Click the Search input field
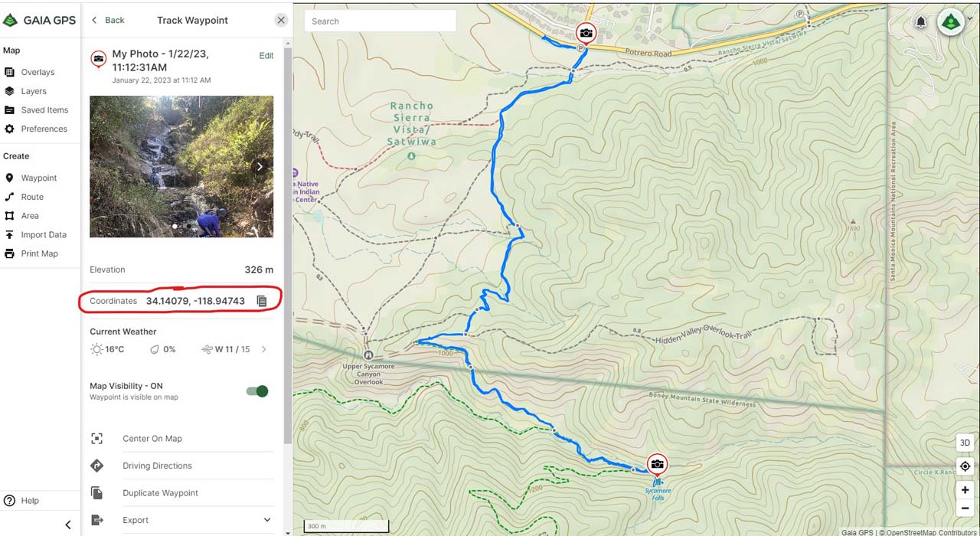 381,21
